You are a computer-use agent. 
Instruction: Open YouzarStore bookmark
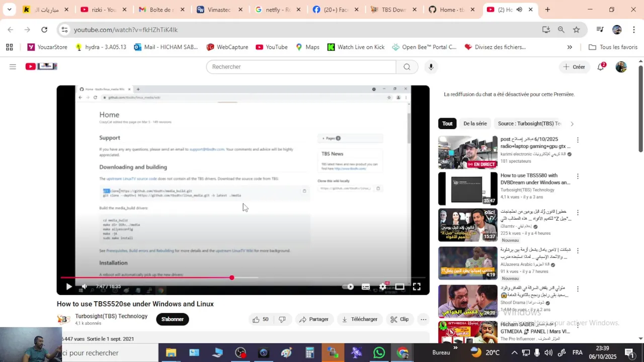[47, 47]
